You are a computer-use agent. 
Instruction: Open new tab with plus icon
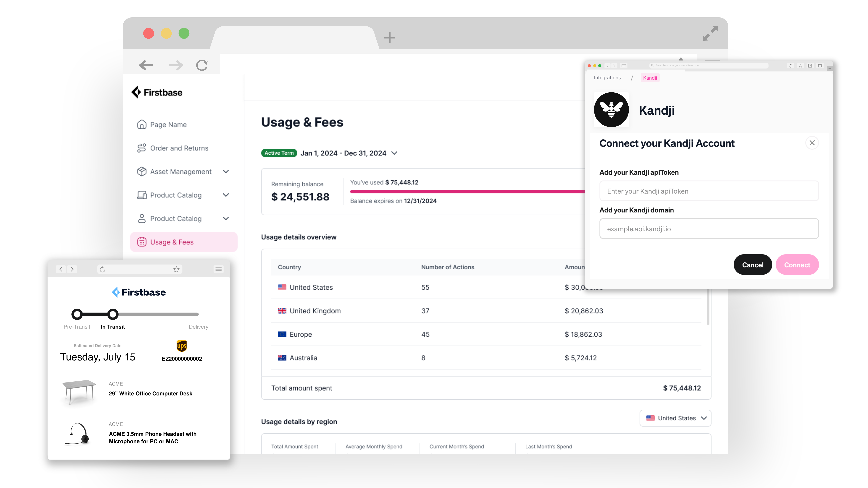pos(390,37)
